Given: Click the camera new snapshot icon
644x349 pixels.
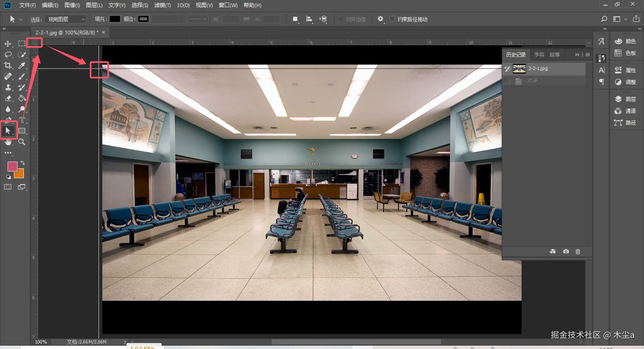Looking at the screenshot, I should [566, 251].
